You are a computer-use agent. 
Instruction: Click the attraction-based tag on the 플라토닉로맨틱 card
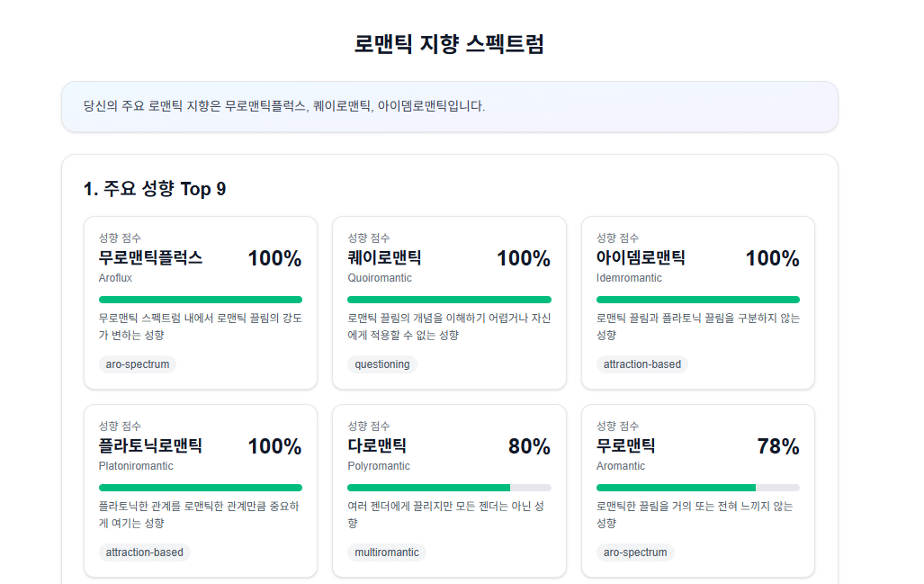[x=144, y=553]
